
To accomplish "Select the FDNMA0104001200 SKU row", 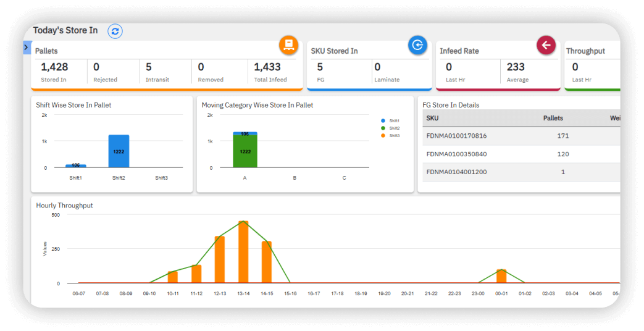I will (x=456, y=172).
